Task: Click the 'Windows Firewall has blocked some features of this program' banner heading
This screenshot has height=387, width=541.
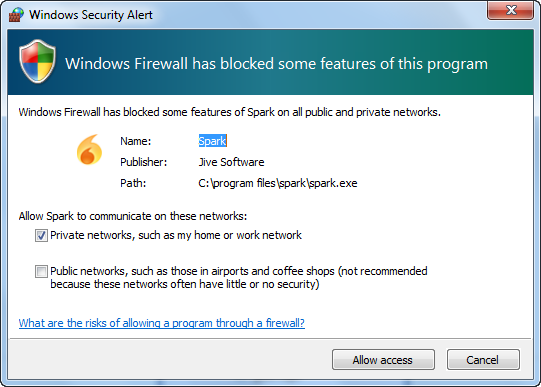Action: (276, 64)
